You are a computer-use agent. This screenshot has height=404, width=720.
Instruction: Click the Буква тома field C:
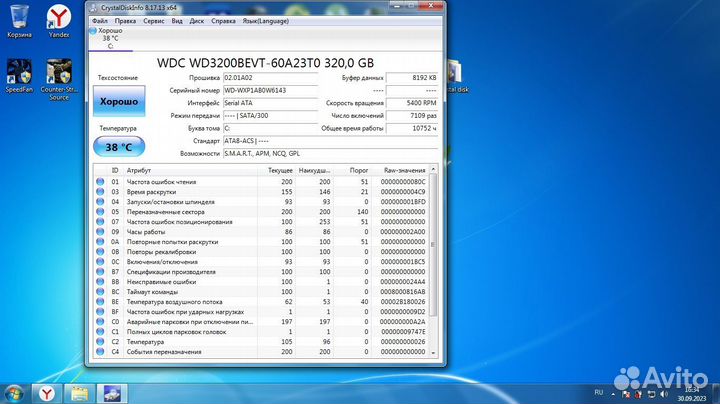tap(270, 128)
